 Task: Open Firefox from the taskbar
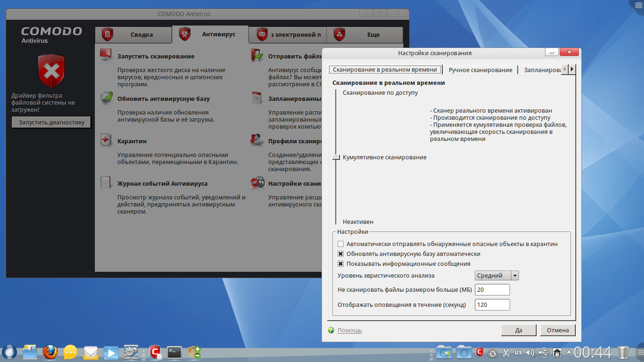(x=50, y=352)
